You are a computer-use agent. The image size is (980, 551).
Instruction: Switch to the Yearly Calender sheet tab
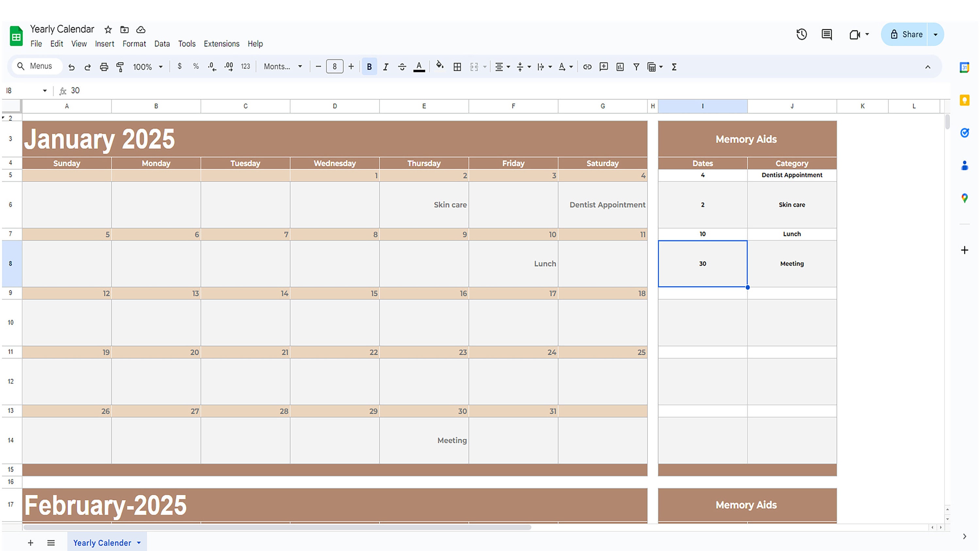click(x=102, y=543)
